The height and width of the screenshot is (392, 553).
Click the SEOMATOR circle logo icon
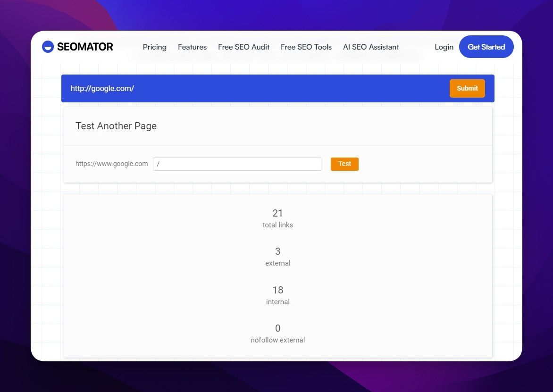(x=47, y=47)
